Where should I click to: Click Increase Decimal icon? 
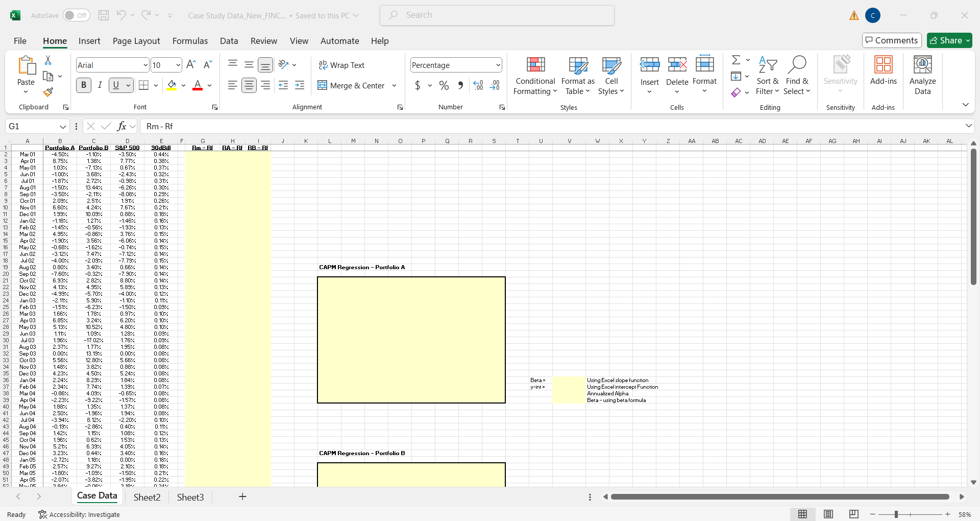478,85
